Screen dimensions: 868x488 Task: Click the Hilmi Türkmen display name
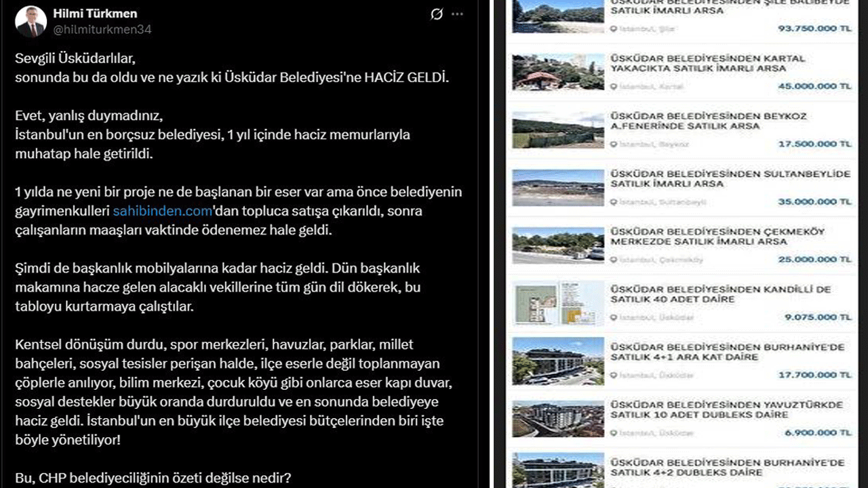[96, 14]
